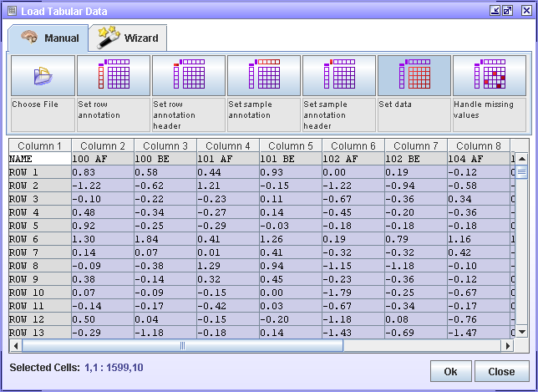Open the Wizard tab
This screenshot has height=392, width=538.
tap(128, 38)
